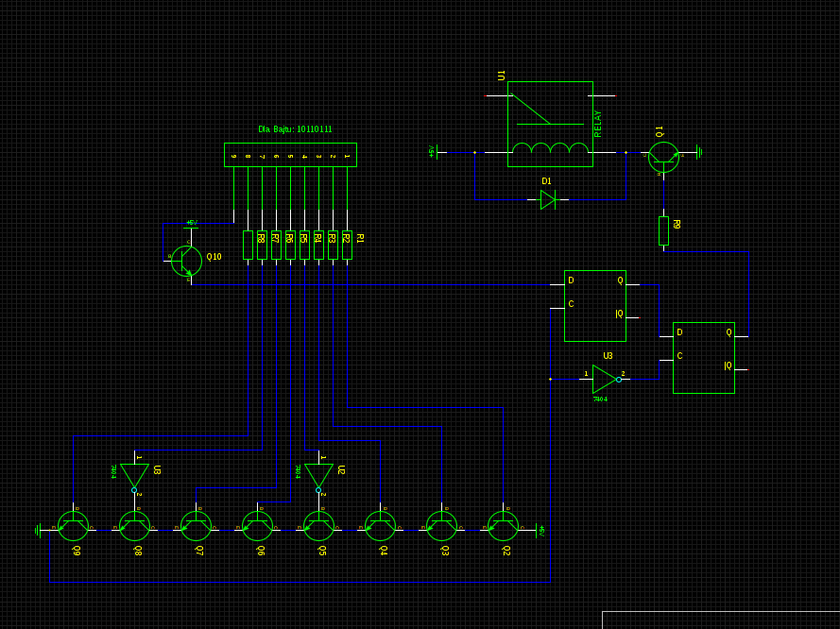The width and height of the screenshot is (840, 629).
Task: Select transistor Q1 near the relay
Action: coord(663,156)
